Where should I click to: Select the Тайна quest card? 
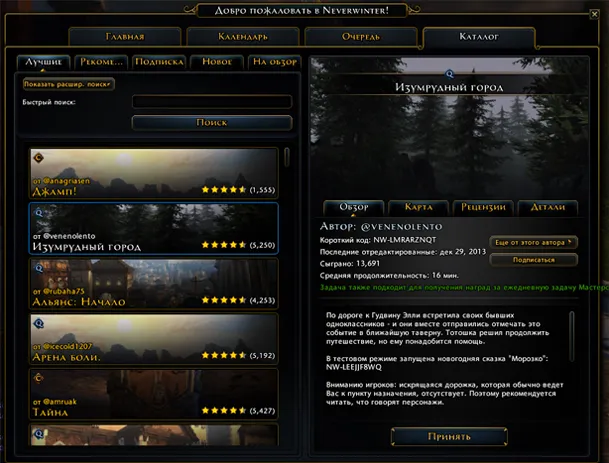154,394
